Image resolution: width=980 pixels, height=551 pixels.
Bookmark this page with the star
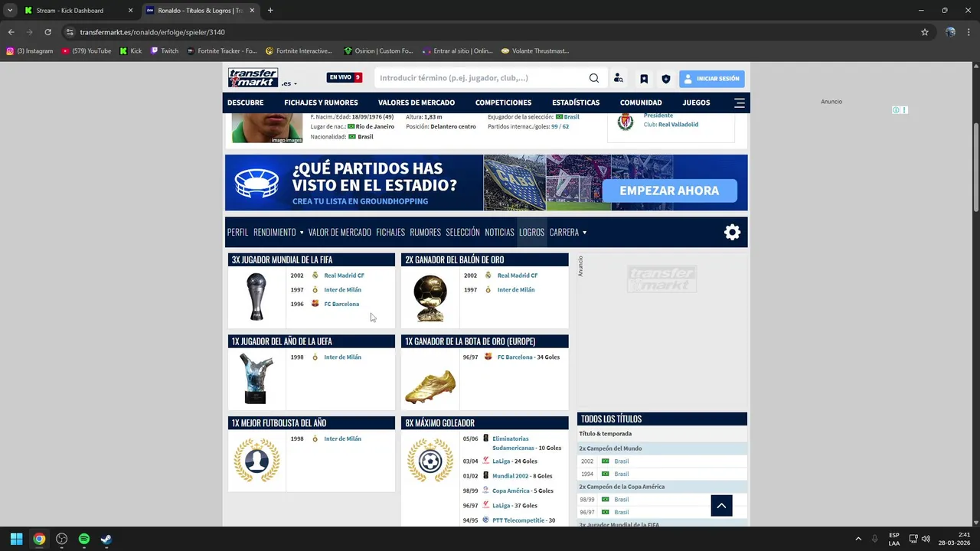(x=925, y=32)
